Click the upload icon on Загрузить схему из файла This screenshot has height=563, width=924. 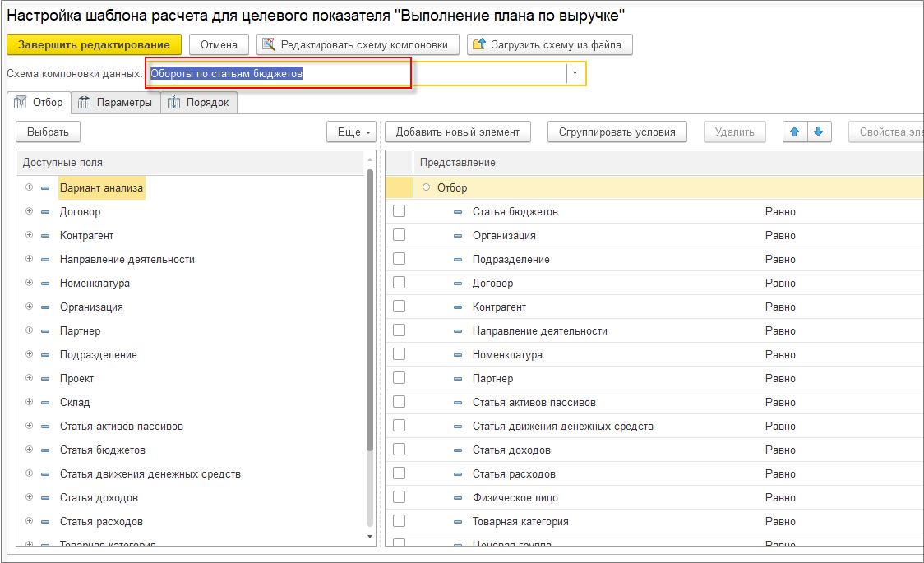(x=479, y=44)
